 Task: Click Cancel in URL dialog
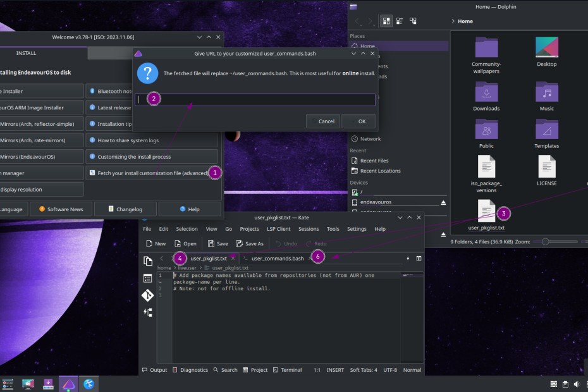click(x=323, y=121)
